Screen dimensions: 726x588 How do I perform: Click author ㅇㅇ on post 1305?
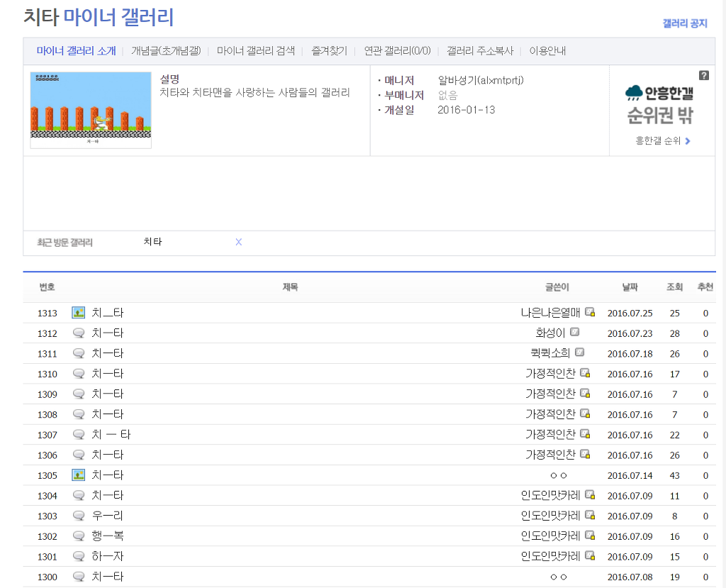(x=559, y=475)
